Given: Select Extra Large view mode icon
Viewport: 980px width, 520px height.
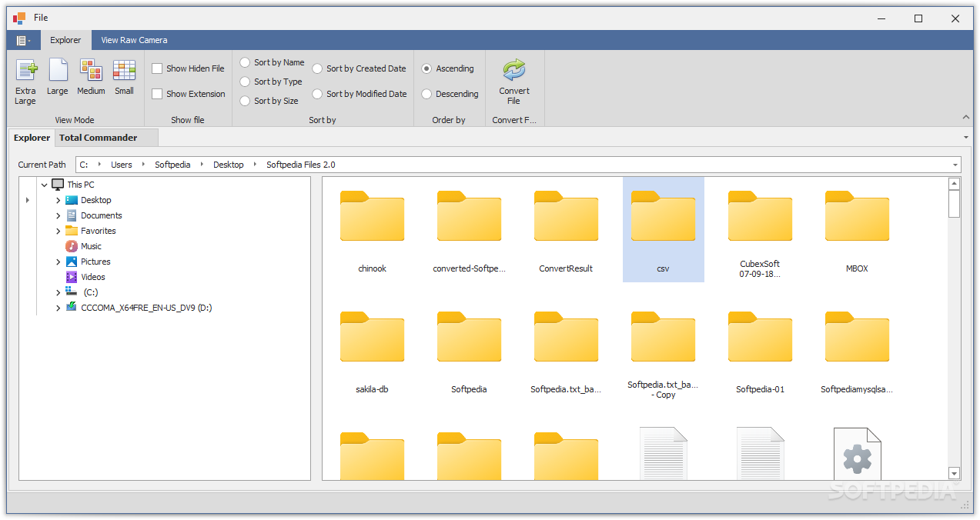Looking at the screenshot, I should click(25, 70).
